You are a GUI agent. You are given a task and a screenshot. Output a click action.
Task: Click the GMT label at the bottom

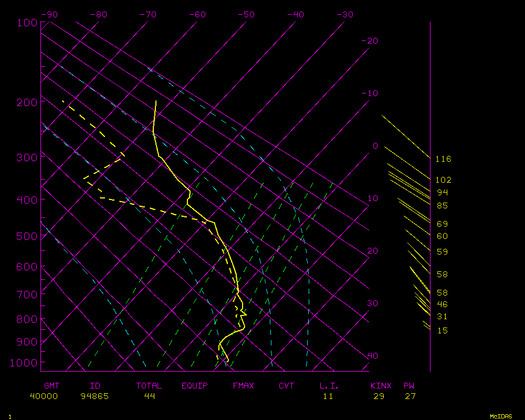(51, 386)
